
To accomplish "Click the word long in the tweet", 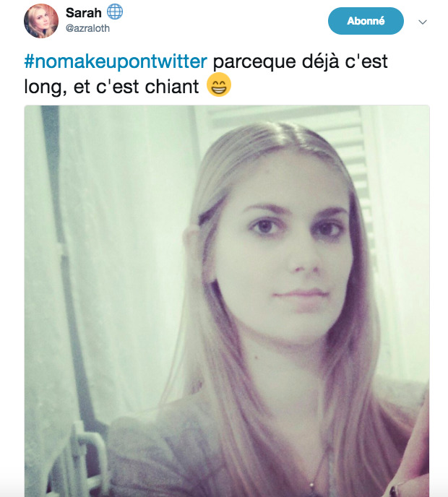I will coord(46,87).
